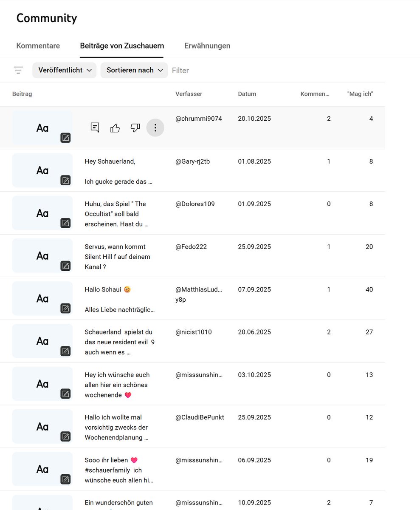420x510 pixels.
Task: Open the @Gary-rj2tb post thumbnail
Action: pos(42,170)
